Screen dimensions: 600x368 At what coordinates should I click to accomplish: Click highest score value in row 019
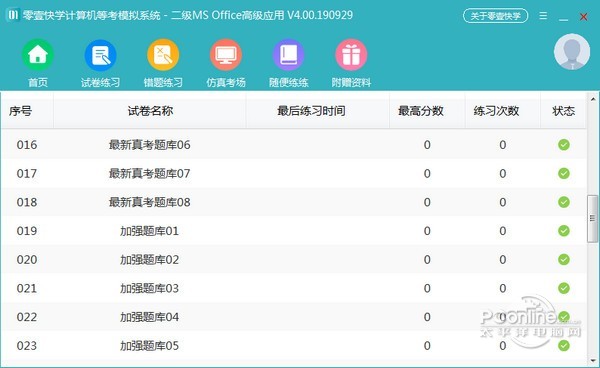coord(427,231)
